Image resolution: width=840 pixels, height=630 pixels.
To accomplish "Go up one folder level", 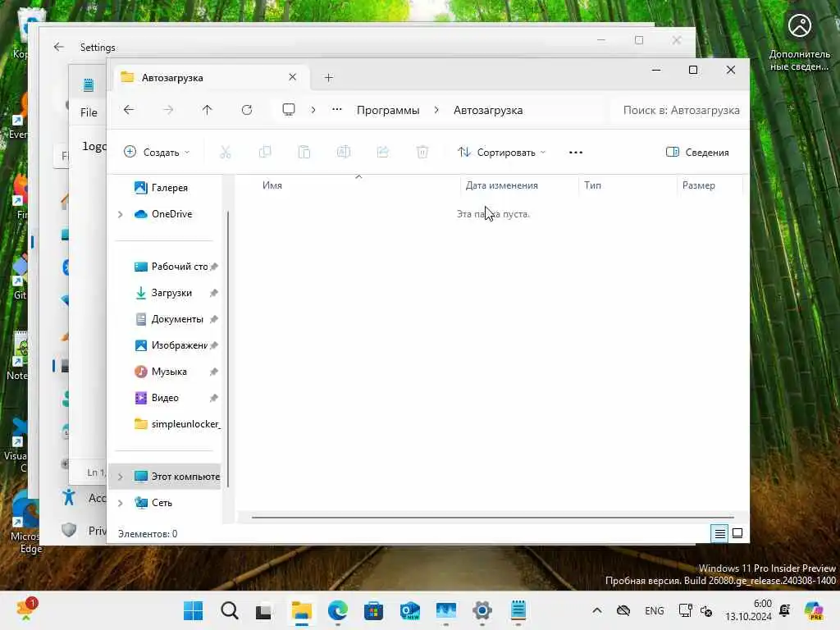I will pyautogui.click(x=208, y=110).
